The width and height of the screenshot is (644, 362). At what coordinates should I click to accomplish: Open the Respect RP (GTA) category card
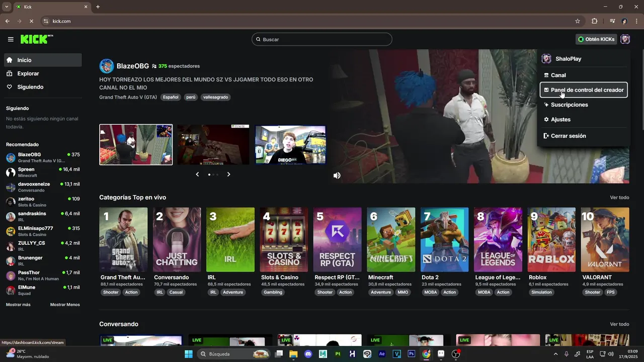coord(338,240)
